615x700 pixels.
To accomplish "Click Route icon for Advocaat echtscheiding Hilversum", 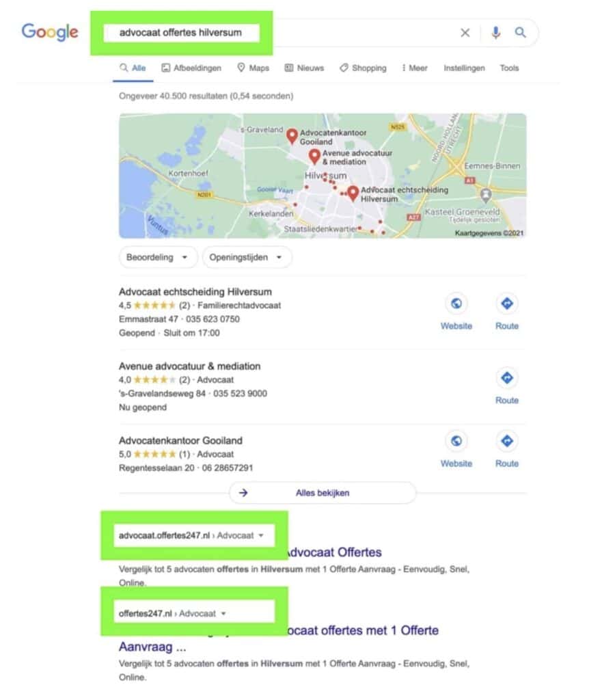I will point(506,304).
